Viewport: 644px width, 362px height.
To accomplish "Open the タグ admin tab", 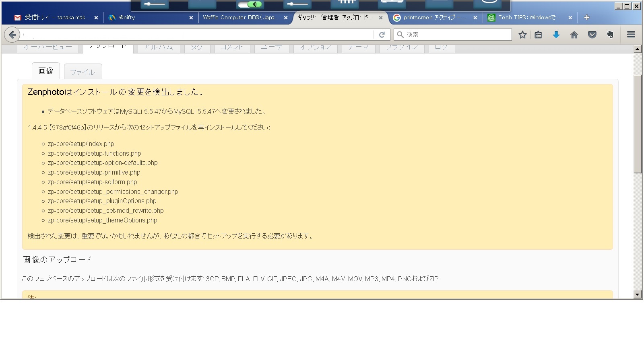I will 196,48.
